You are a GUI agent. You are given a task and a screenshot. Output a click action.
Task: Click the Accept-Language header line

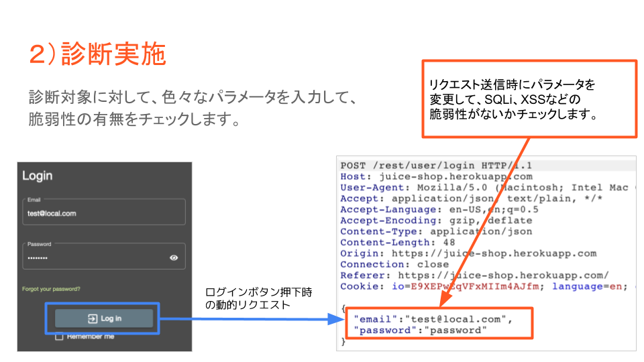click(439, 210)
